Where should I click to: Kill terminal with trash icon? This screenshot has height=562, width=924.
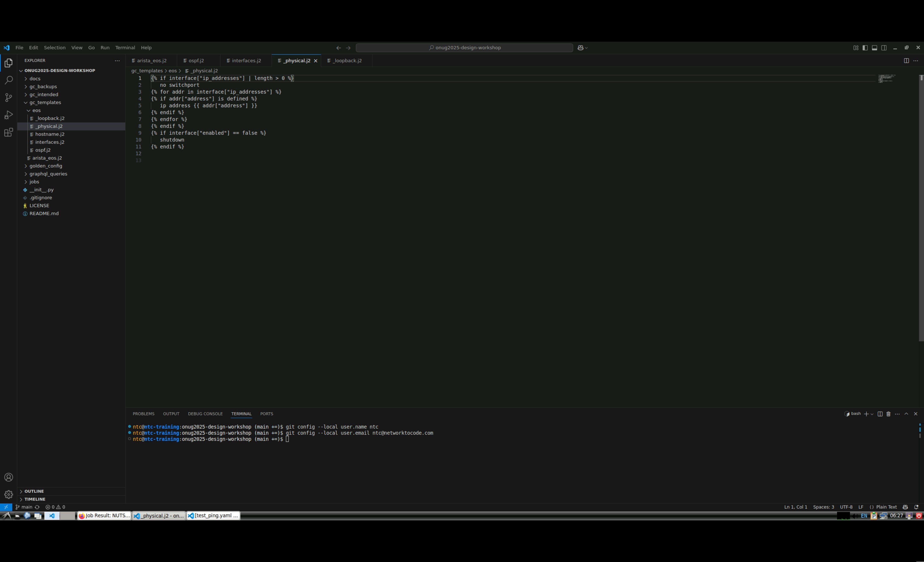point(888,414)
